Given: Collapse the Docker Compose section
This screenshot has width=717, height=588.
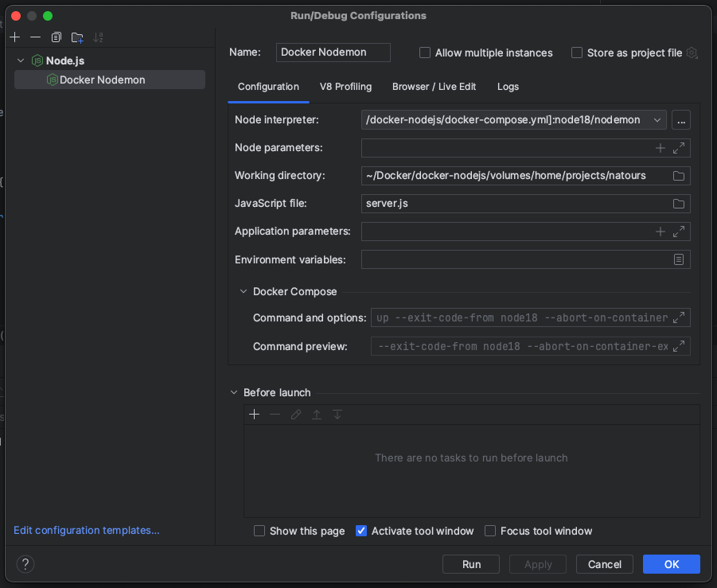Looking at the screenshot, I should [x=244, y=291].
